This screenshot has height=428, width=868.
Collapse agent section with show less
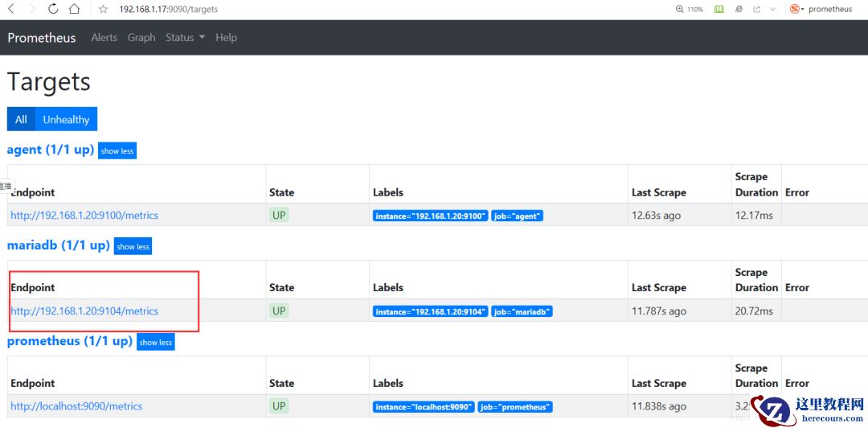117,150
